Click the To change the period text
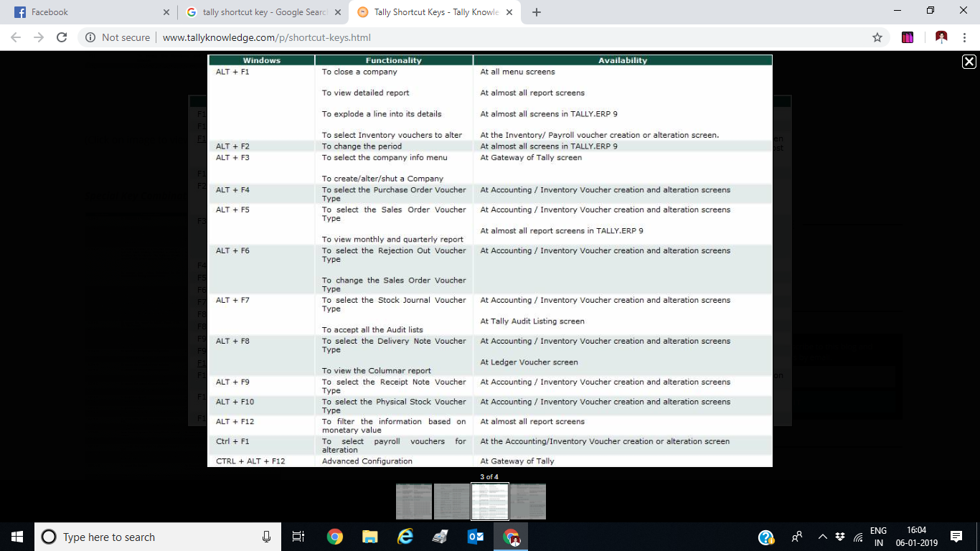The height and width of the screenshot is (551, 980). point(361,146)
